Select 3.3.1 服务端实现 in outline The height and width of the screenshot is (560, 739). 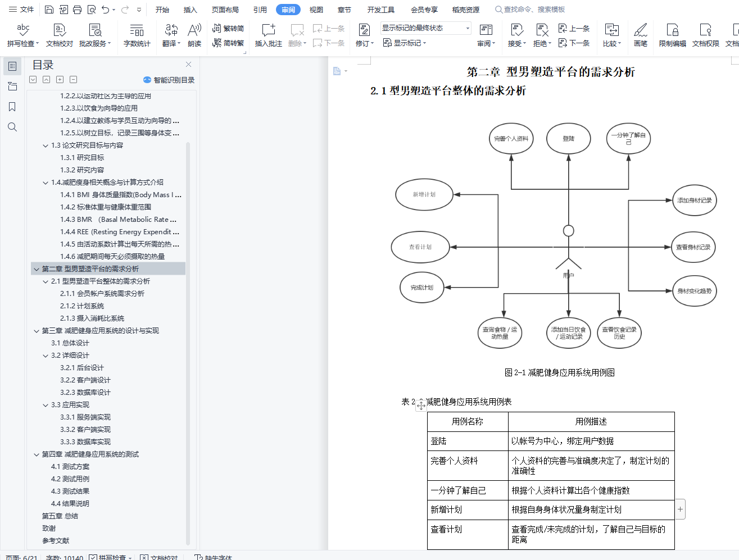click(85, 417)
